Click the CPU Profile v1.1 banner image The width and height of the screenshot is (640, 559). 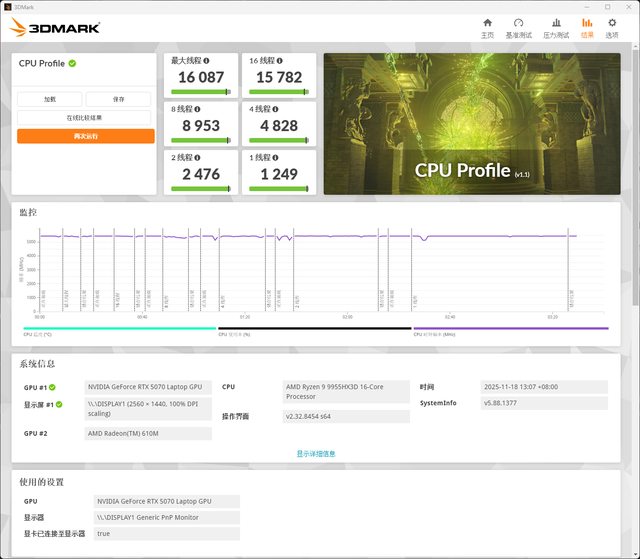472,124
